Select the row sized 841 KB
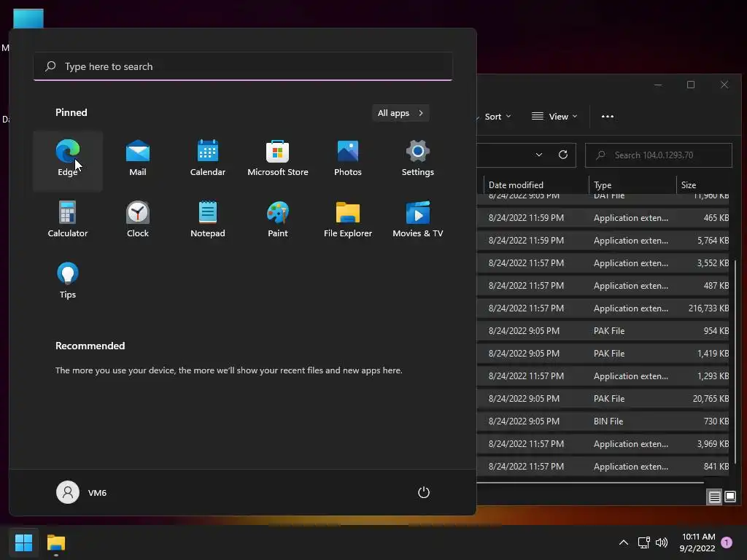Screen dimensions: 747x560 [x=603, y=467]
